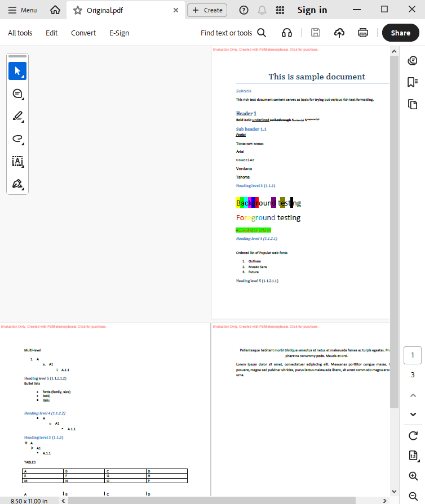Go to the Home icon
The width and height of the screenshot is (425, 504).
click(x=55, y=10)
